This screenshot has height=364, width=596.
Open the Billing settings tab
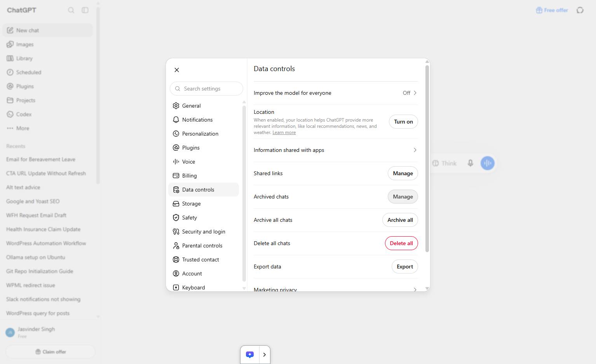(204, 176)
